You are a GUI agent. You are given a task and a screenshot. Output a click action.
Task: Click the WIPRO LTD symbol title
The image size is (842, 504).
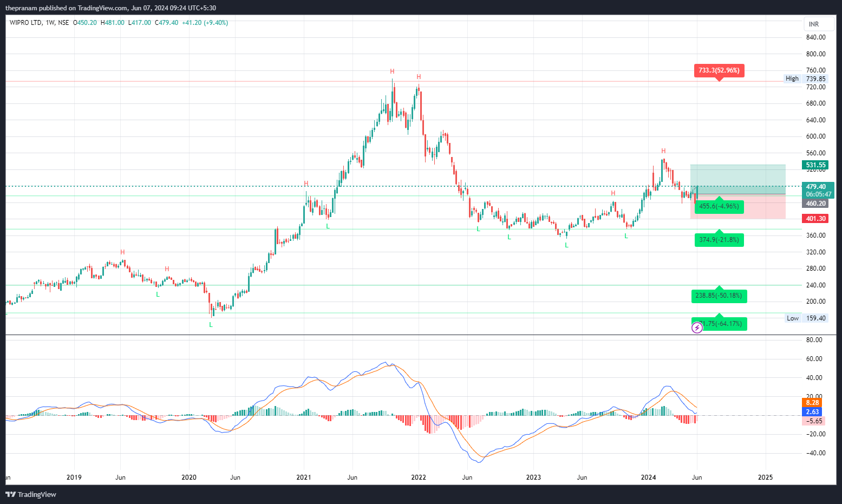point(26,23)
